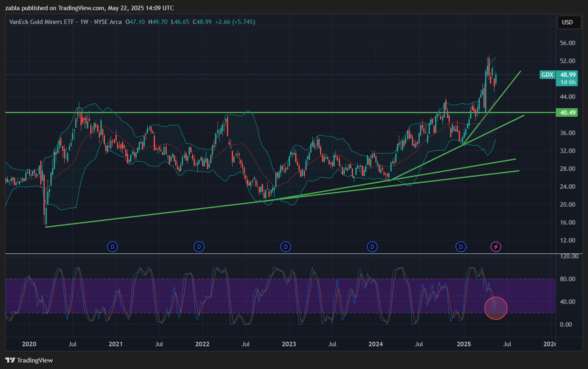Click the 2023 label on the time axis
The height and width of the screenshot is (369, 588).
[x=289, y=344]
